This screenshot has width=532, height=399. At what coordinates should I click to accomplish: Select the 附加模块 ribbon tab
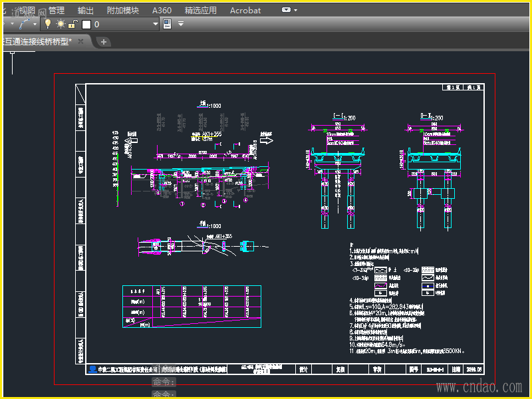(123, 10)
